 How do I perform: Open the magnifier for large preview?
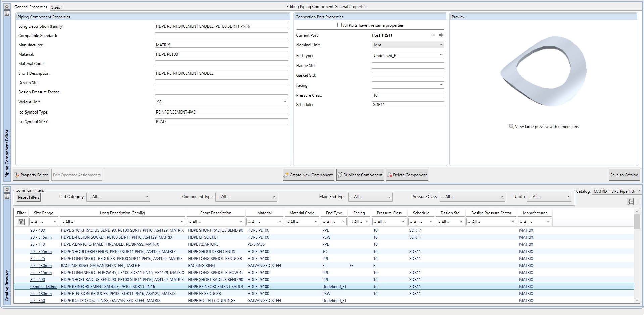[x=511, y=126]
